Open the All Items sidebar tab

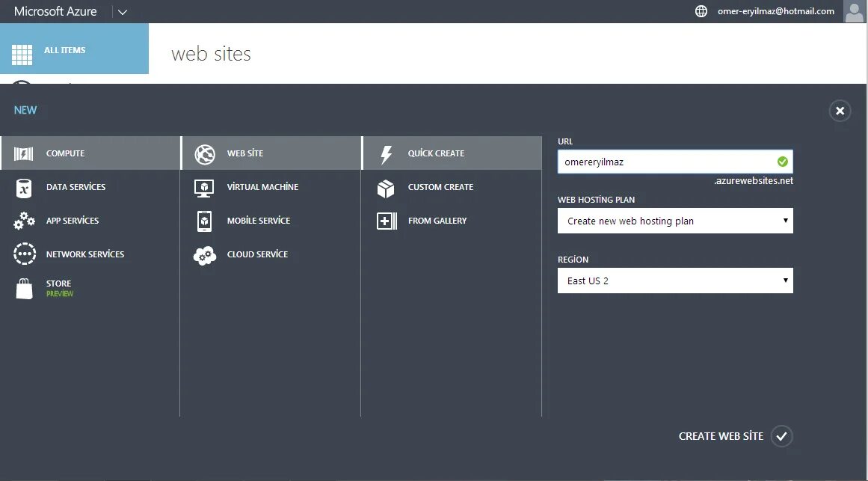pos(74,49)
